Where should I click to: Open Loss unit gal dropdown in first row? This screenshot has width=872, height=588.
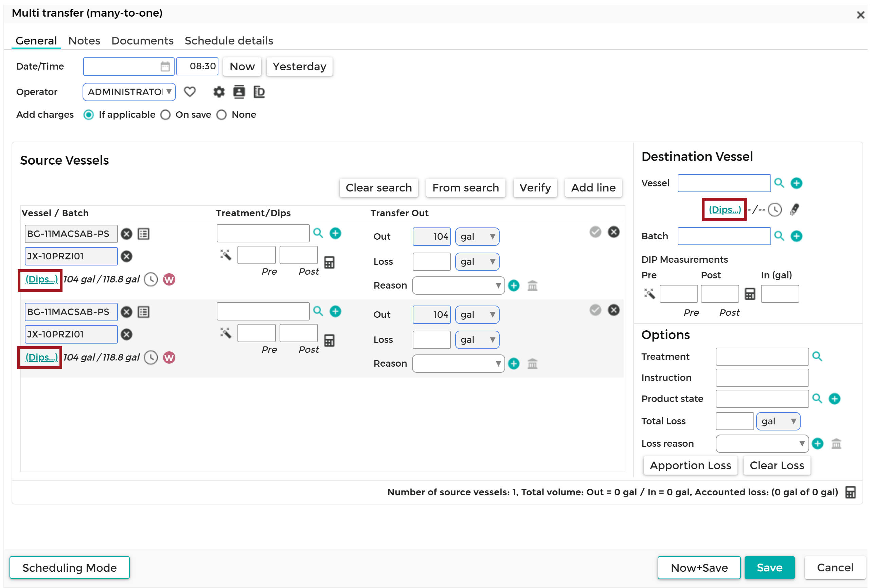[x=477, y=262]
